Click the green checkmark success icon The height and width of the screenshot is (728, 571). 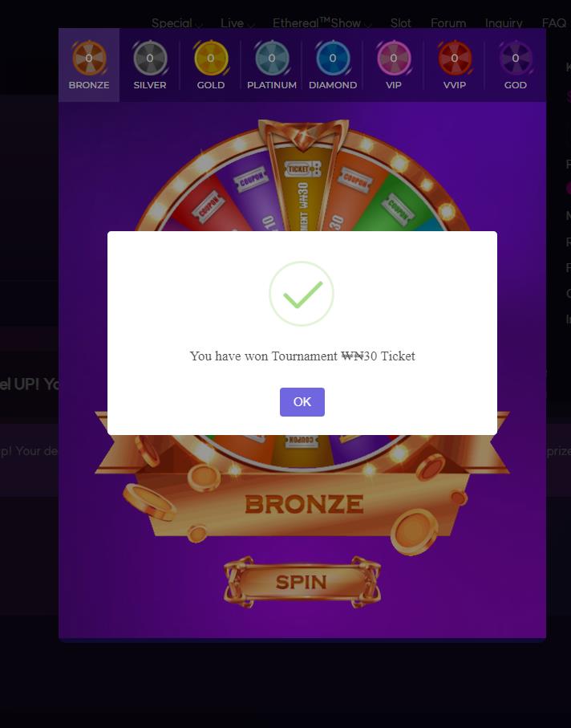302,294
